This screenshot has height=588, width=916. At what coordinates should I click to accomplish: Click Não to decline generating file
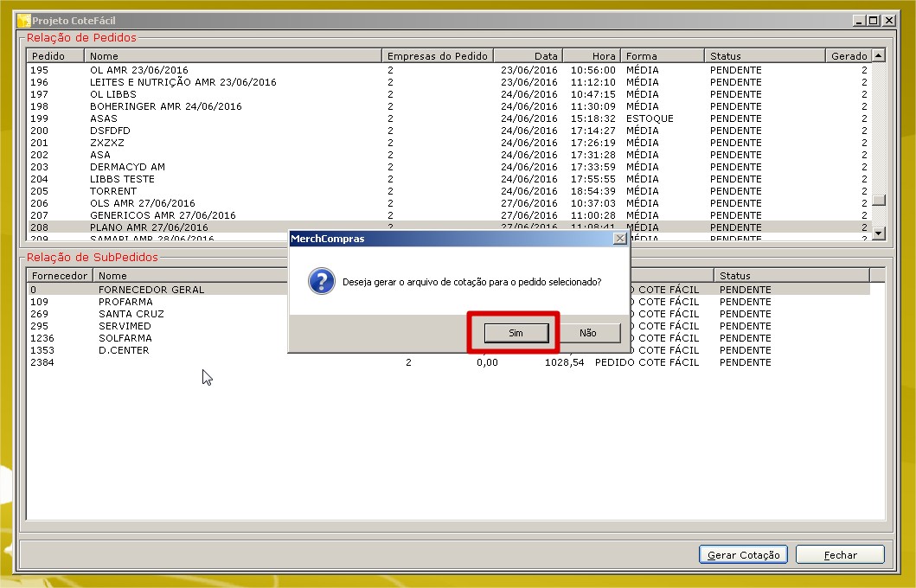click(588, 333)
